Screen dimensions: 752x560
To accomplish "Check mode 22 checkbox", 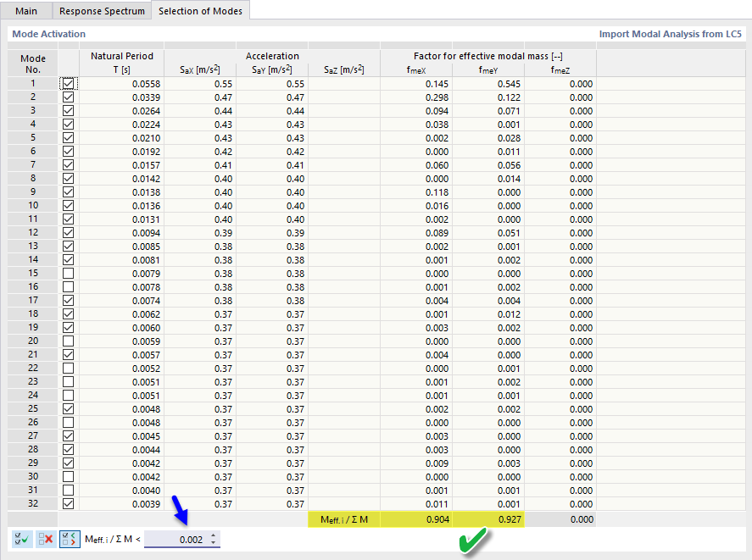I will pos(68,369).
